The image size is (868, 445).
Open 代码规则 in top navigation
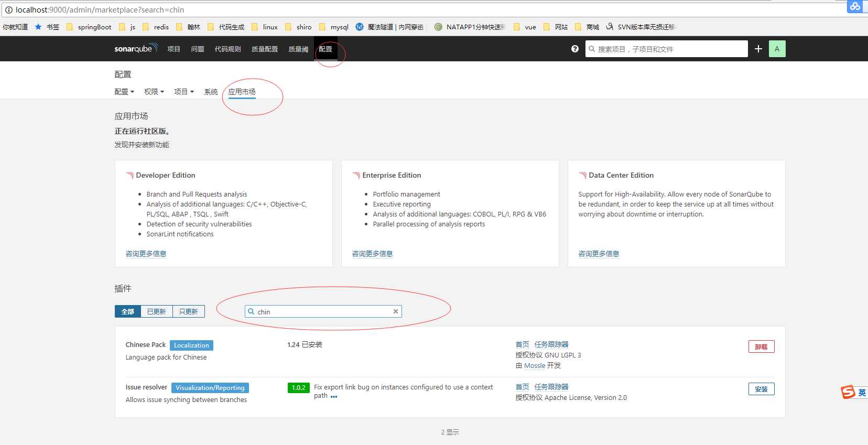click(x=227, y=49)
